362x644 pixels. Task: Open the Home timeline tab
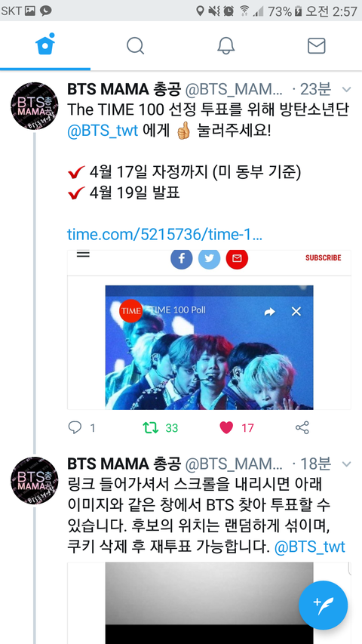coord(45,45)
